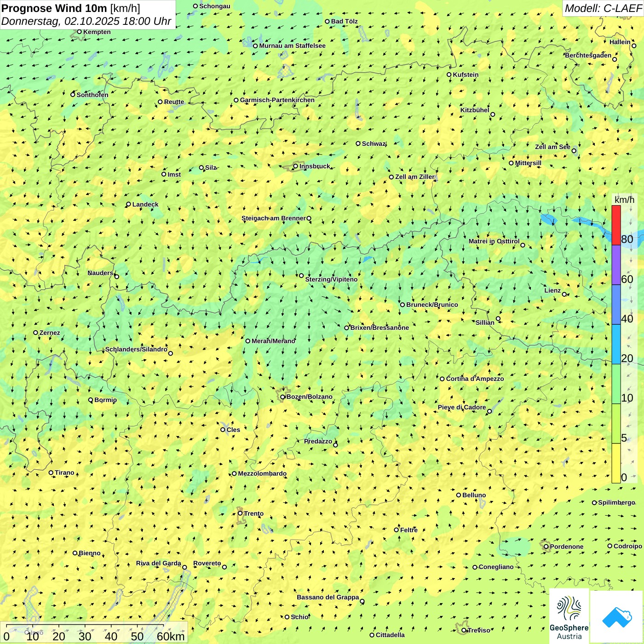Click the Hallein city label
The width and height of the screenshot is (644, 644).
pyautogui.click(x=620, y=42)
